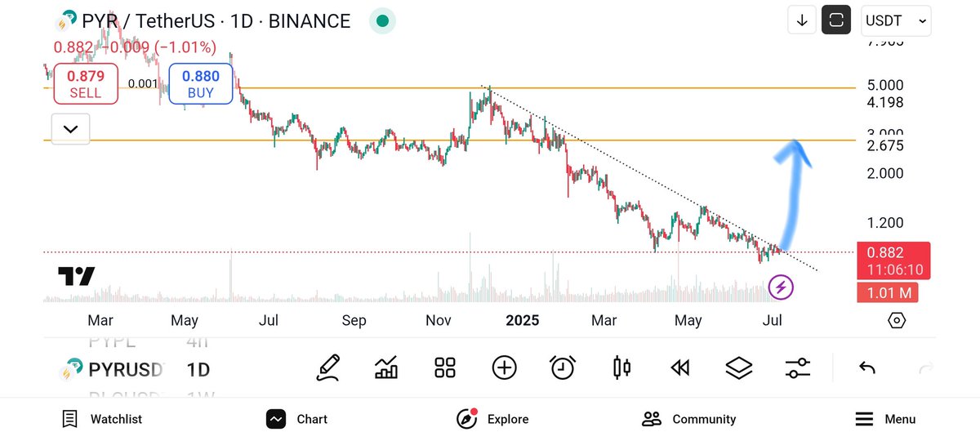Undo the last action
Screen dimensions: 980x441
867,368
